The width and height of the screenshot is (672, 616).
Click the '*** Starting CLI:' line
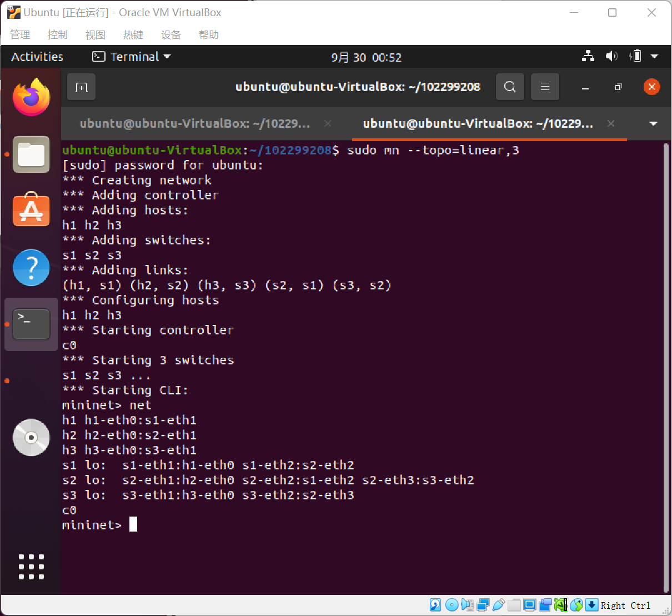click(x=126, y=390)
